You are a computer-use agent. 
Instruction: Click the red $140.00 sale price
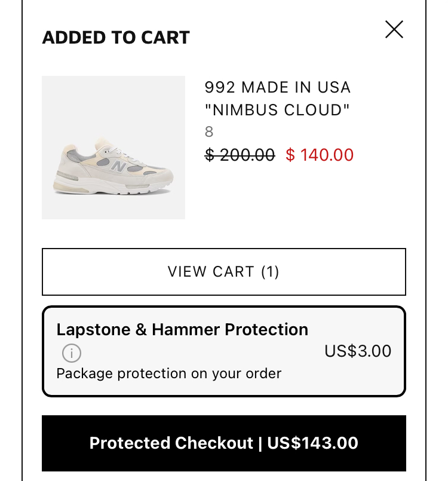(x=320, y=155)
